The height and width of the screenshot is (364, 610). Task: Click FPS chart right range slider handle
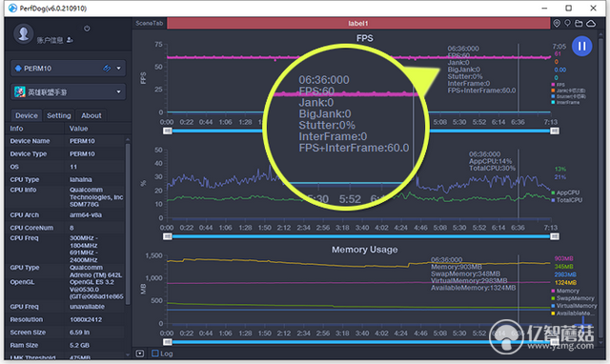click(555, 131)
